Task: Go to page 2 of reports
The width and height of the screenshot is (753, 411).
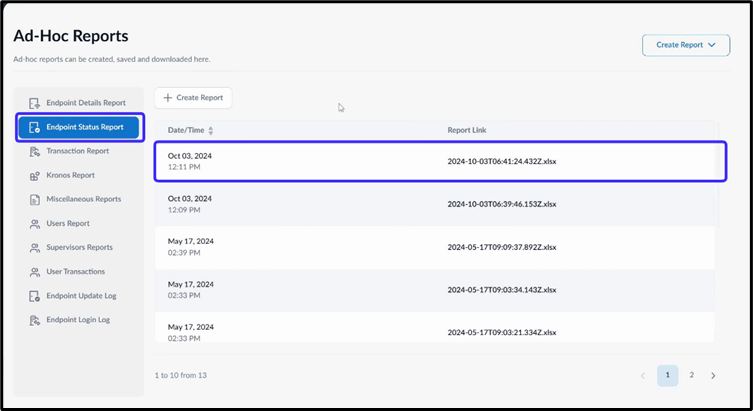Action: [692, 375]
